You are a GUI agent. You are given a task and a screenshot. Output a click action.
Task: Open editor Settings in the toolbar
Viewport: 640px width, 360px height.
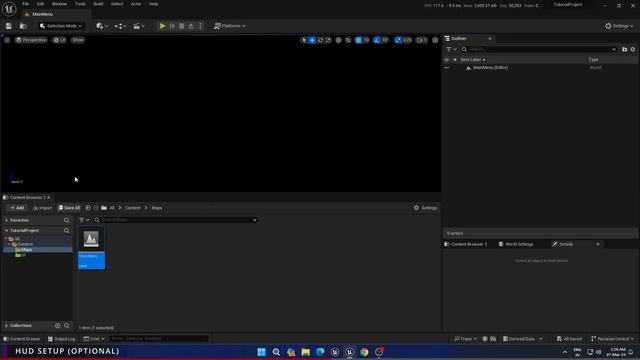coord(619,26)
